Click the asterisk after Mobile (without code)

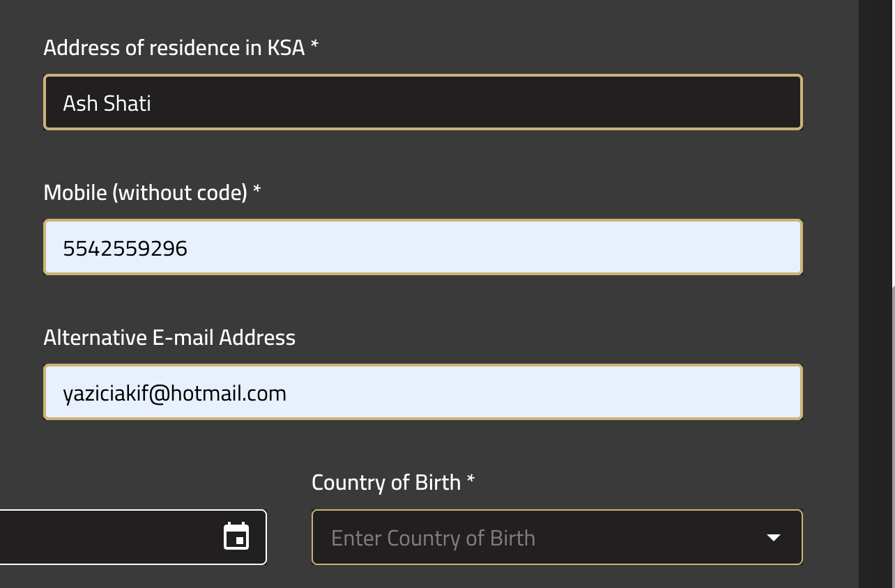click(257, 189)
